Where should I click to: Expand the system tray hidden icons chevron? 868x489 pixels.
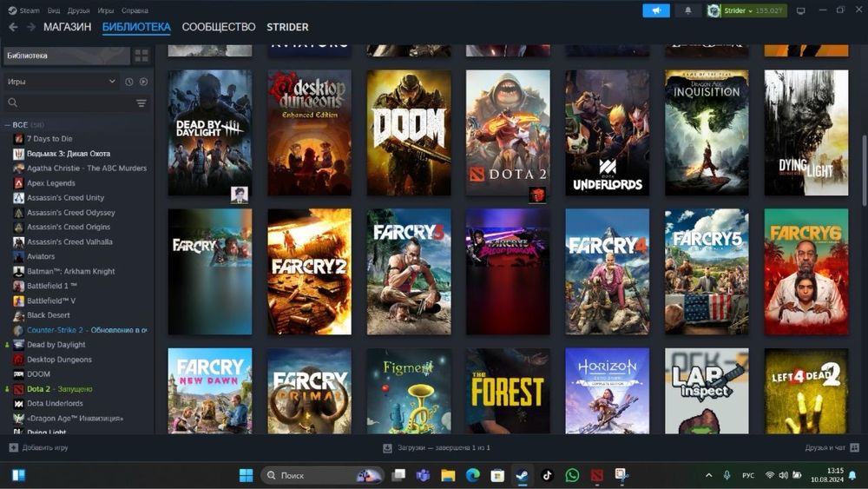(708, 475)
